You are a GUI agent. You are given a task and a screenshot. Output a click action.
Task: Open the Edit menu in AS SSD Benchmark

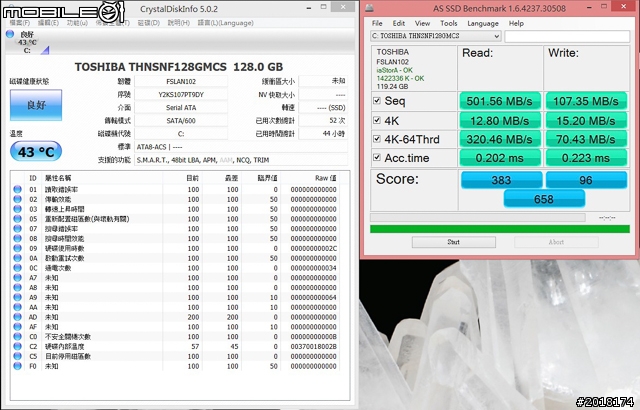pyautogui.click(x=399, y=23)
